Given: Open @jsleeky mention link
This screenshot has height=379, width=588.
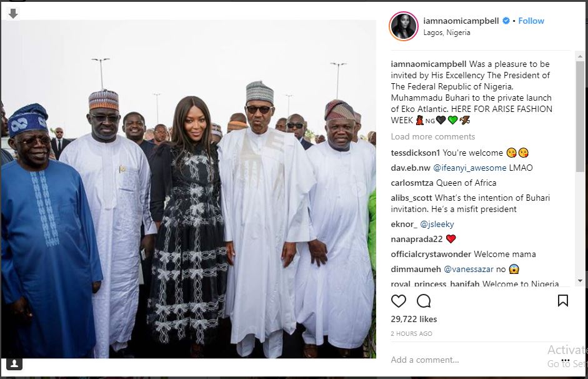Looking at the screenshot, I should 437,225.
